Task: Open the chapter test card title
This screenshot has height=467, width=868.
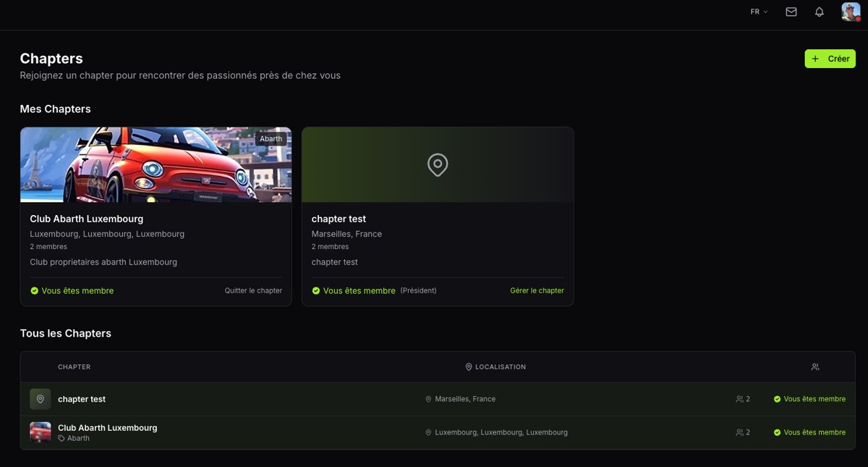Action: pyautogui.click(x=339, y=219)
